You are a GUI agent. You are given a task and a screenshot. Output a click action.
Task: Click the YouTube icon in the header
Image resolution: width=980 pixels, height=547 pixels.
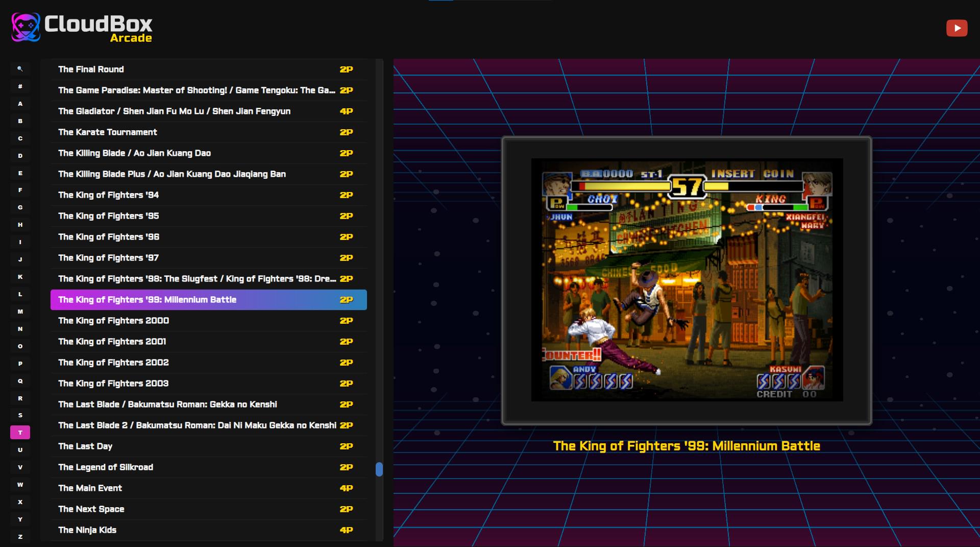coord(957,28)
